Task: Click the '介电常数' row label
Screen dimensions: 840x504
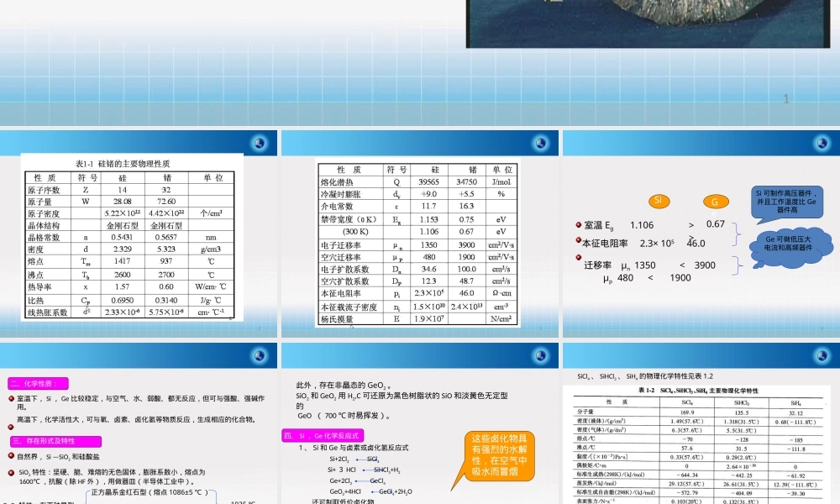Action: click(337, 206)
